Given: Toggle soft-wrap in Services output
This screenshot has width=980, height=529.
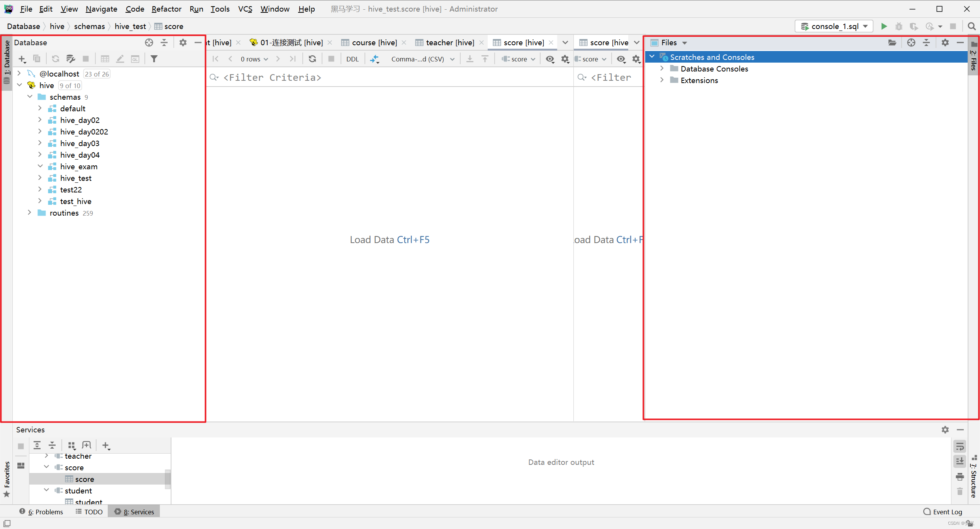Looking at the screenshot, I should click(x=960, y=446).
